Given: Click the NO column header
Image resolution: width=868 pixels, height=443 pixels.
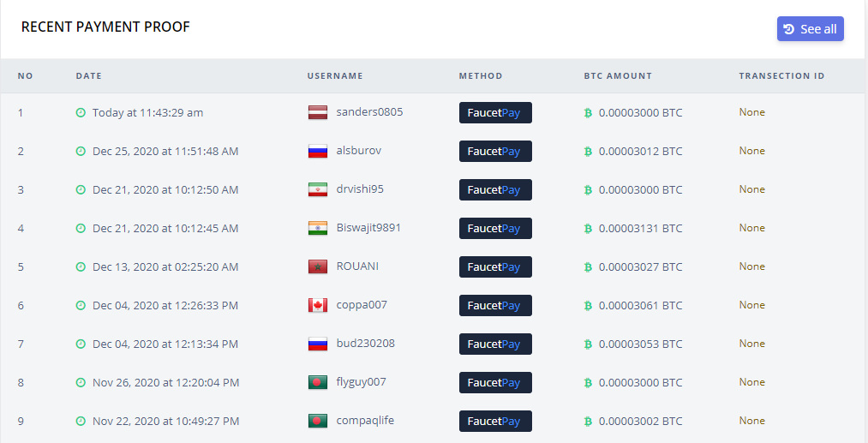Looking at the screenshot, I should point(26,76).
